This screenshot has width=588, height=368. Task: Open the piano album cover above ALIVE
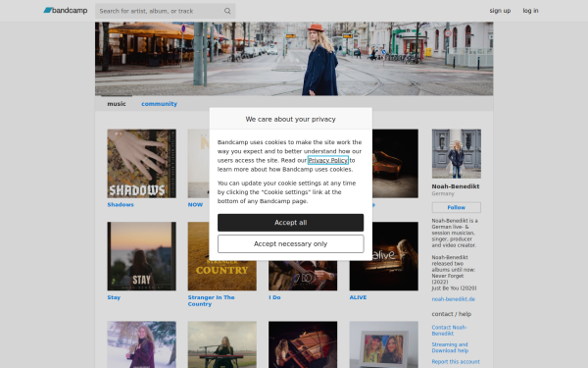coord(395,163)
